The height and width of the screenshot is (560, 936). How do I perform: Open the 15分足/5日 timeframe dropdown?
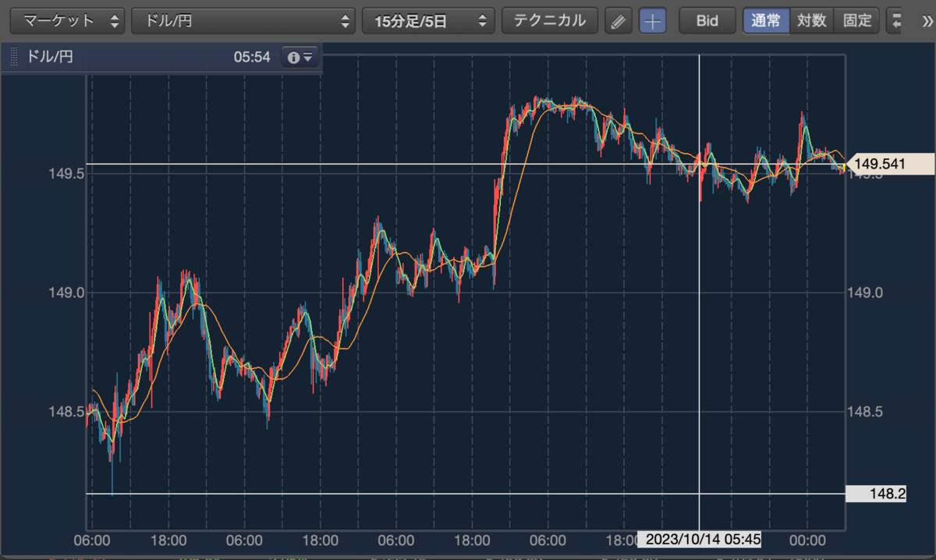coord(428,21)
